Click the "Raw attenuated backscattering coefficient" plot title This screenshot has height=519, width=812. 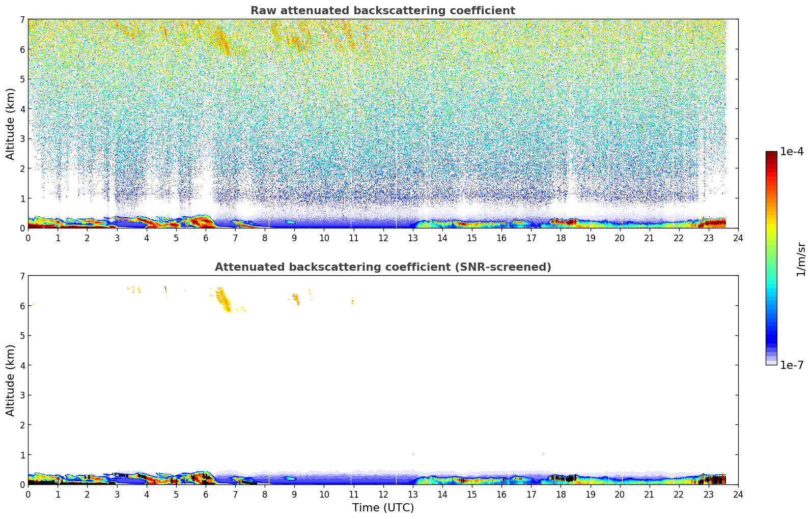382,11
